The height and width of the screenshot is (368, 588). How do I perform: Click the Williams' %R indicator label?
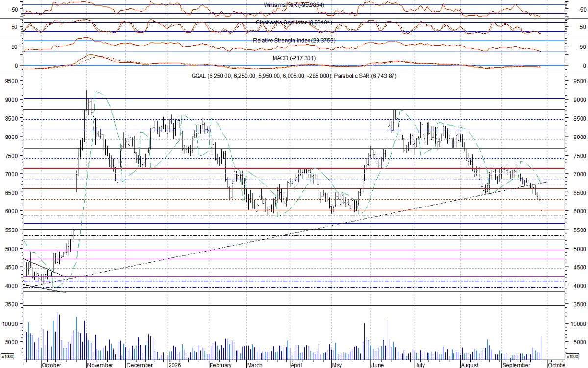click(294, 5)
